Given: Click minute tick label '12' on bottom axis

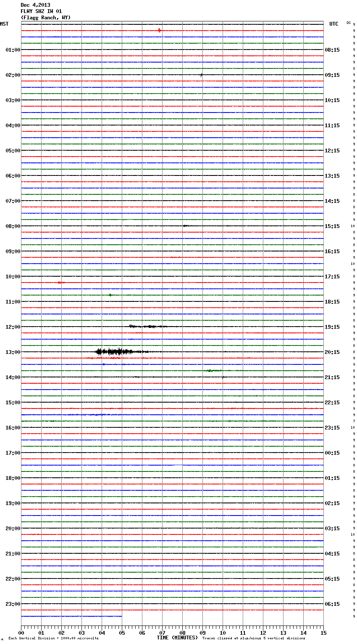Looking at the screenshot, I should [263, 633].
